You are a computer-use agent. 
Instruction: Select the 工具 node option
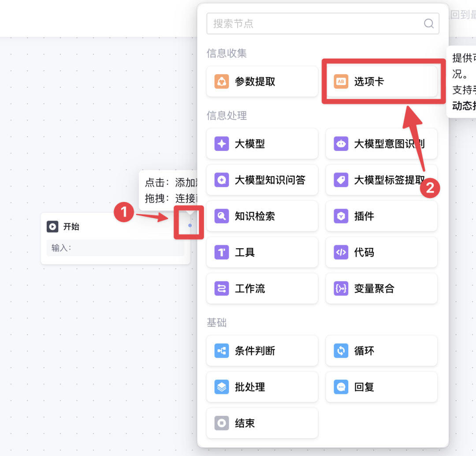262,252
